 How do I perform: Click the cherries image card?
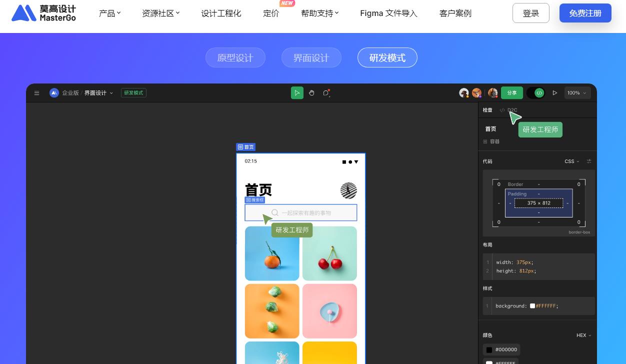point(329,253)
